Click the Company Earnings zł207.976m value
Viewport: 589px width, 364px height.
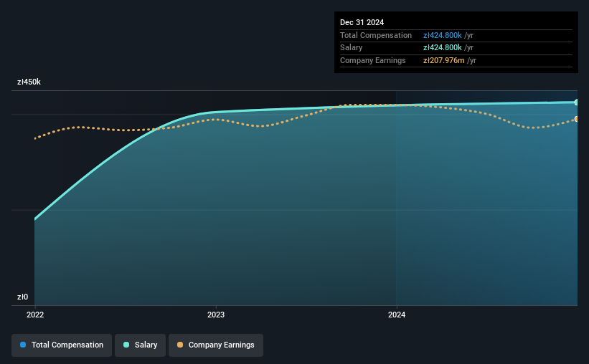(443, 60)
